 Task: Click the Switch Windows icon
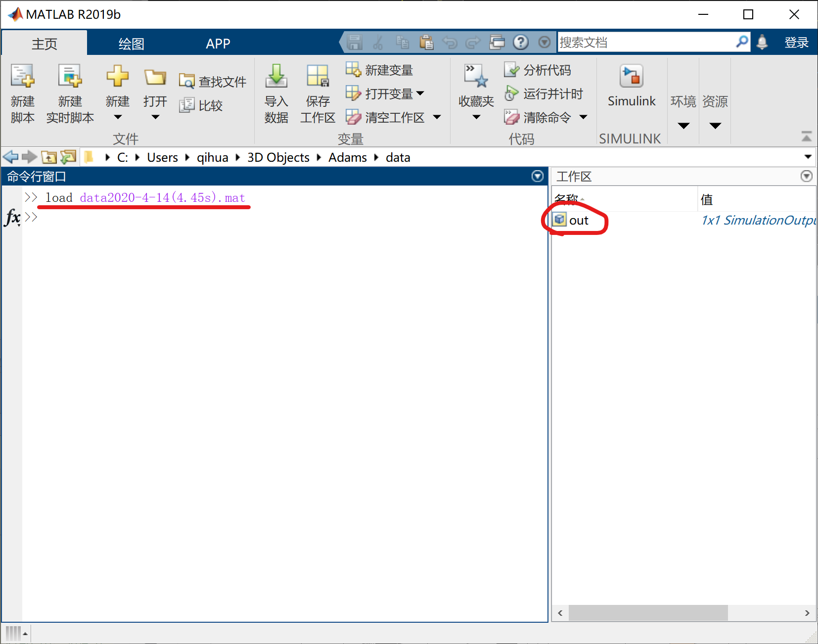497,43
